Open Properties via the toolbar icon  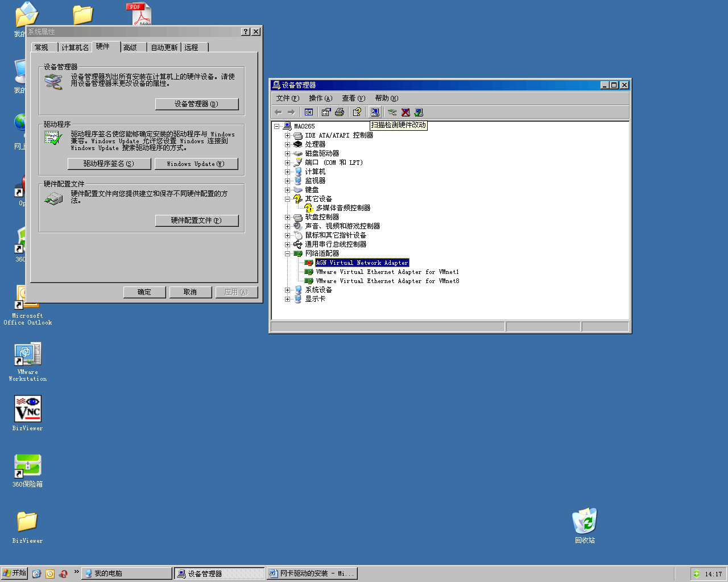pos(326,112)
